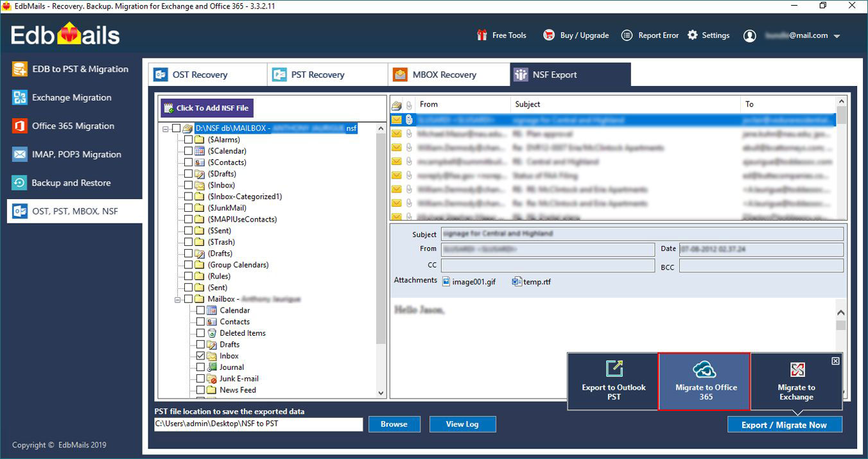The image size is (868, 459).
Task: Open Settings gear icon
Action: (693, 35)
